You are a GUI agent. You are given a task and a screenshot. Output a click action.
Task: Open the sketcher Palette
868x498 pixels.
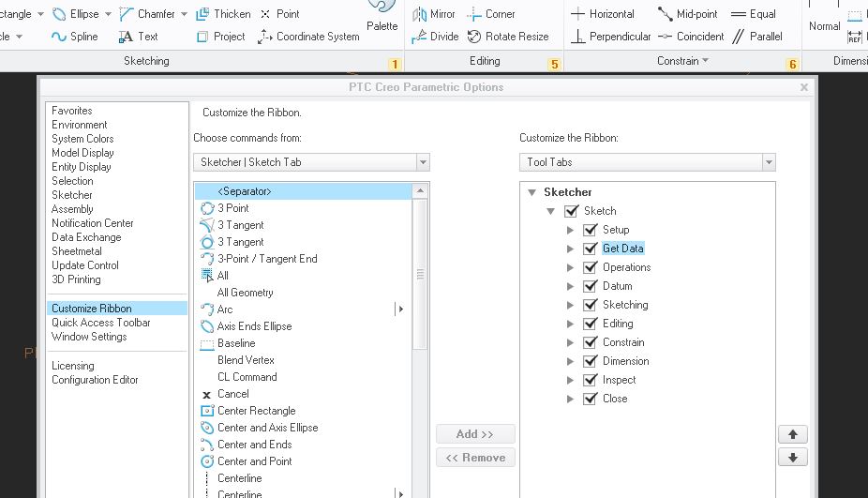[382, 17]
